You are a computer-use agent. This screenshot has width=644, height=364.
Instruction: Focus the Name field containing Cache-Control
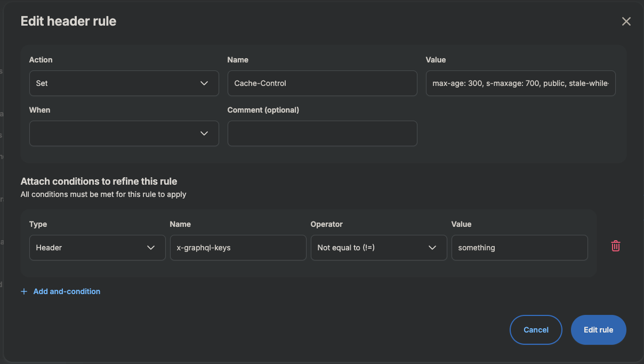[x=323, y=83]
